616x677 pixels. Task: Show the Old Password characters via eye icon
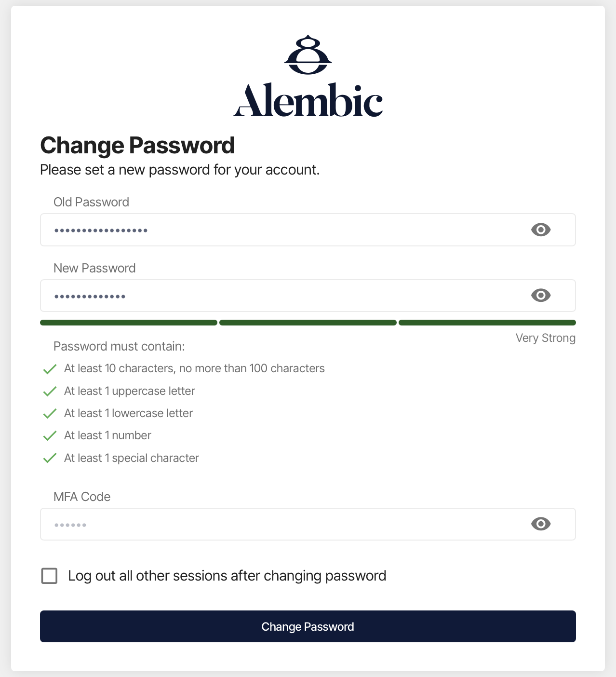(x=541, y=230)
